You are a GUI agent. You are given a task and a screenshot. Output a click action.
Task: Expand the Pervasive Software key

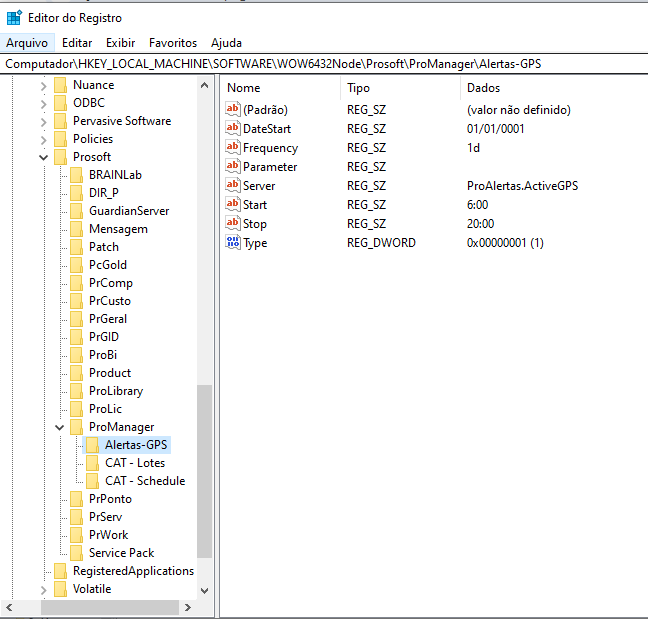tap(43, 122)
